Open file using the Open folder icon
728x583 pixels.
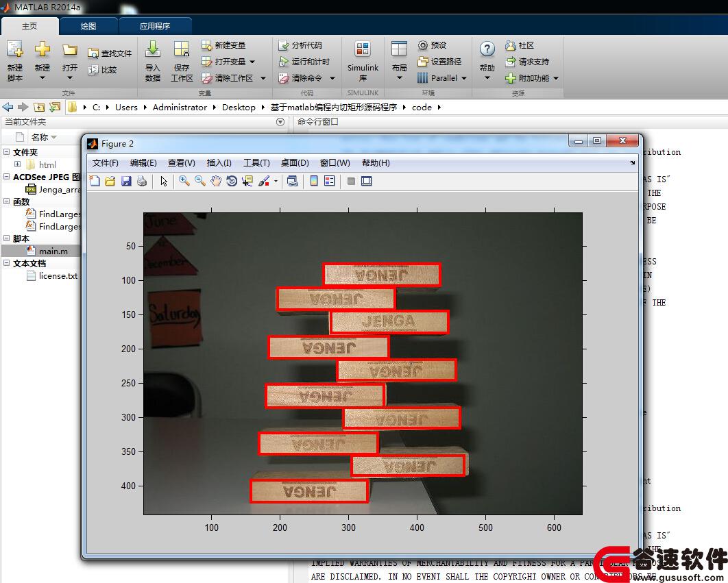[70, 49]
